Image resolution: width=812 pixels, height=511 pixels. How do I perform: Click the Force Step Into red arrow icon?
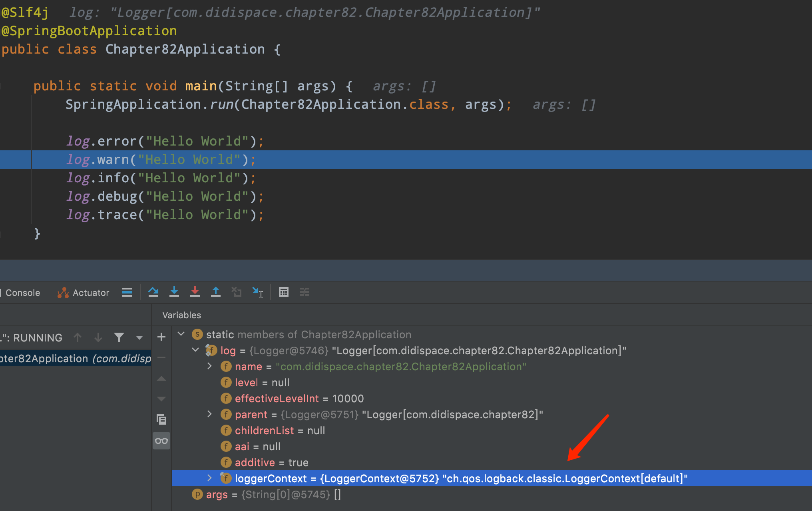[195, 292]
